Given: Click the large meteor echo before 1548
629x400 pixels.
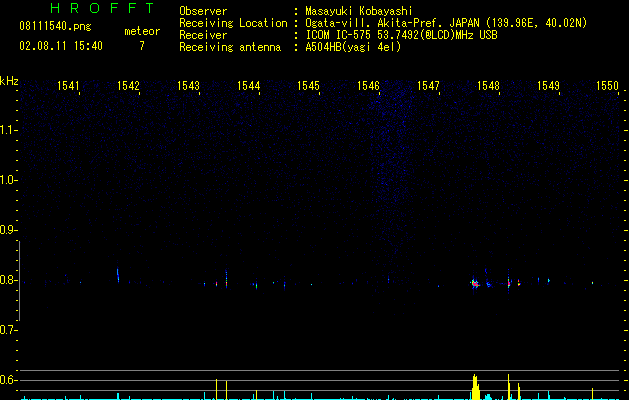Looking at the screenshot, I should 475,284.
